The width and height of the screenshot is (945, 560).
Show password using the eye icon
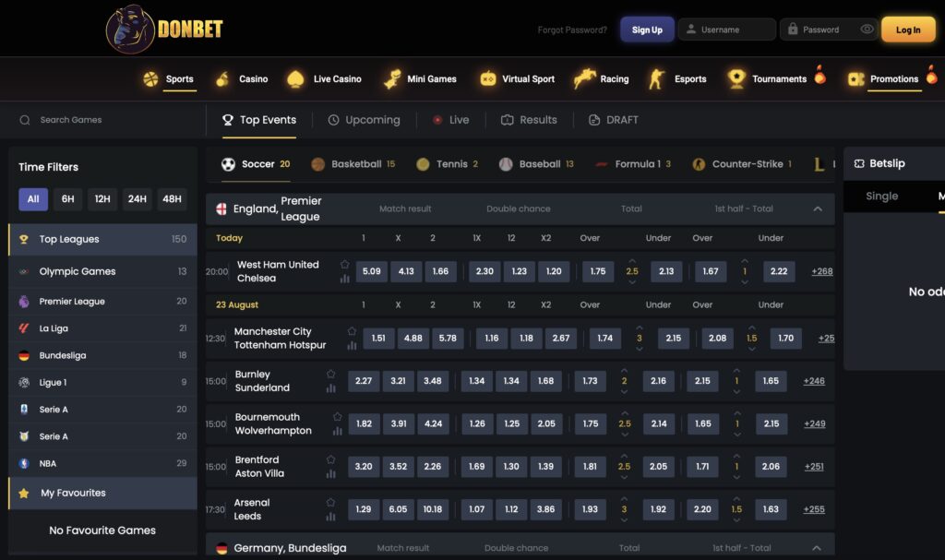[867, 30]
